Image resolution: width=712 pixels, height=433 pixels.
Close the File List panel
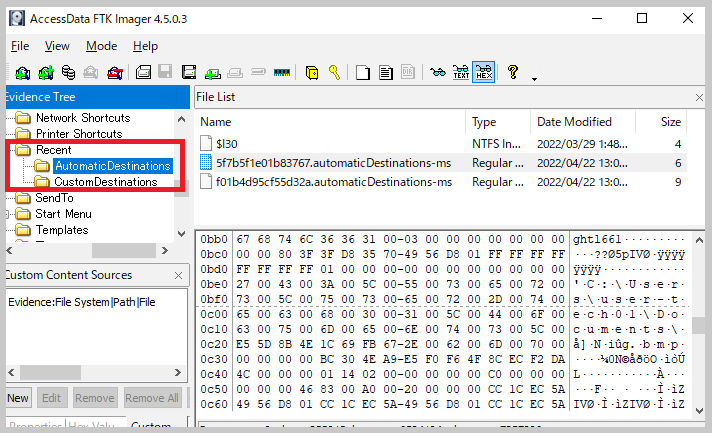click(699, 97)
